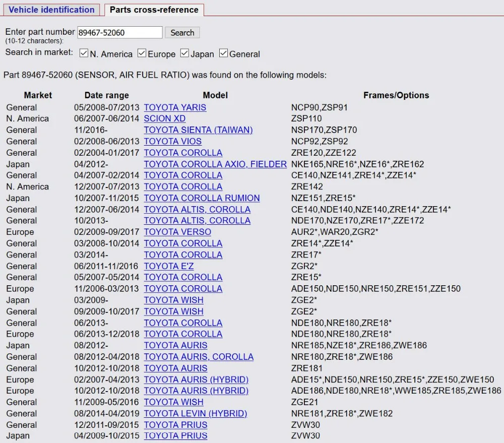The image size is (504, 443).
Task: Open Japan TOYOTA AURIS link dated 08/2012-
Action: 175,345
